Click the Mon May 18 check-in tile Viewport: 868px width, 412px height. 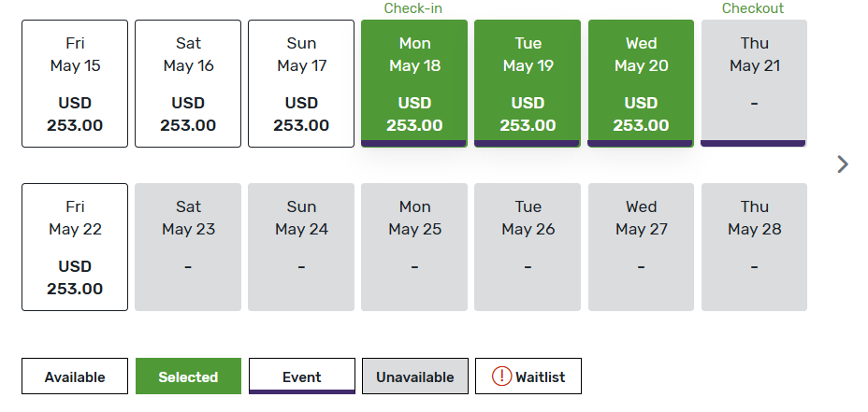tap(414, 84)
